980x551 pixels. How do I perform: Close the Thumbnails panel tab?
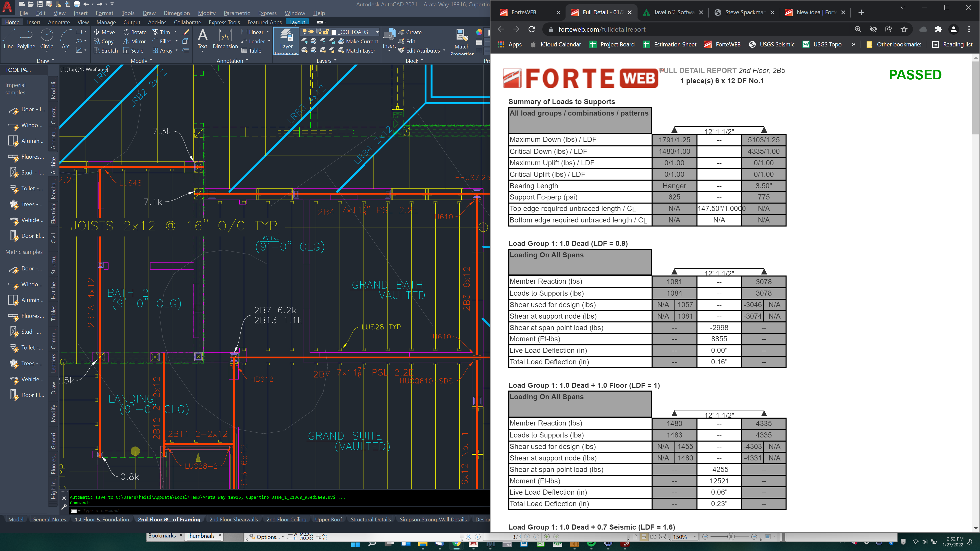[x=219, y=535]
